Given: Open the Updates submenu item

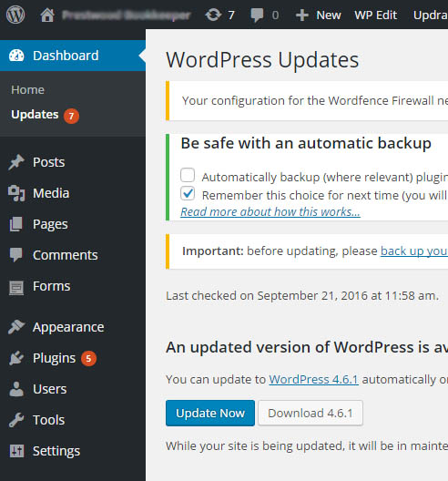Looking at the screenshot, I should pyautogui.click(x=35, y=115).
